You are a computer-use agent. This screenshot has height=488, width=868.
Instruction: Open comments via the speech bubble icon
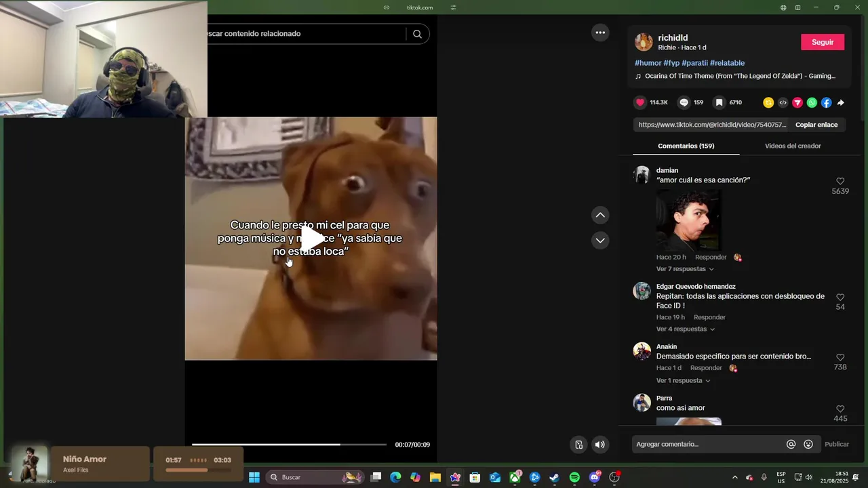[x=684, y=102]
